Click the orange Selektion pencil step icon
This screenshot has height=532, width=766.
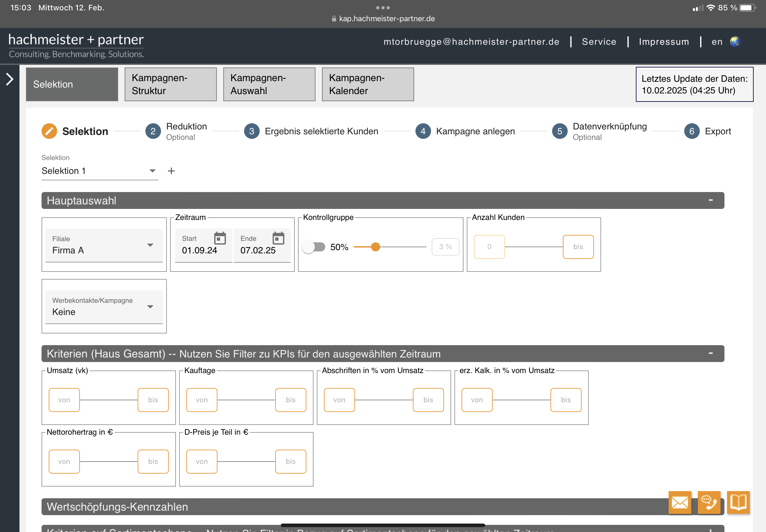coord(49,131)
